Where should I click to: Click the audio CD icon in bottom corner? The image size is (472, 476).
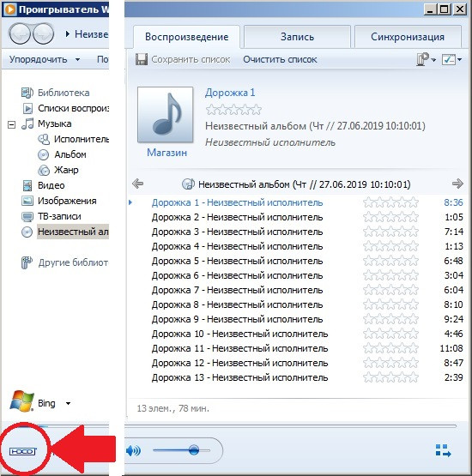pos(23,451)
